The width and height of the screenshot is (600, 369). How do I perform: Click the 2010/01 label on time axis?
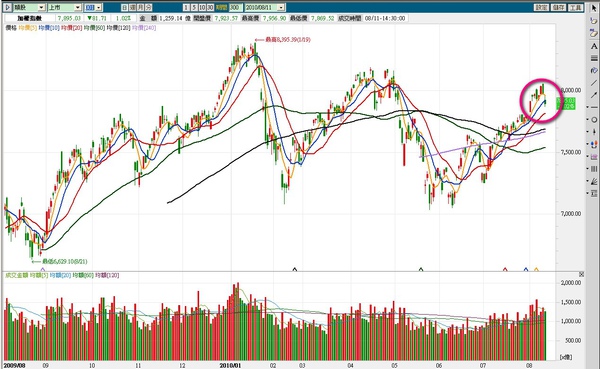click(x=230, y=365)
